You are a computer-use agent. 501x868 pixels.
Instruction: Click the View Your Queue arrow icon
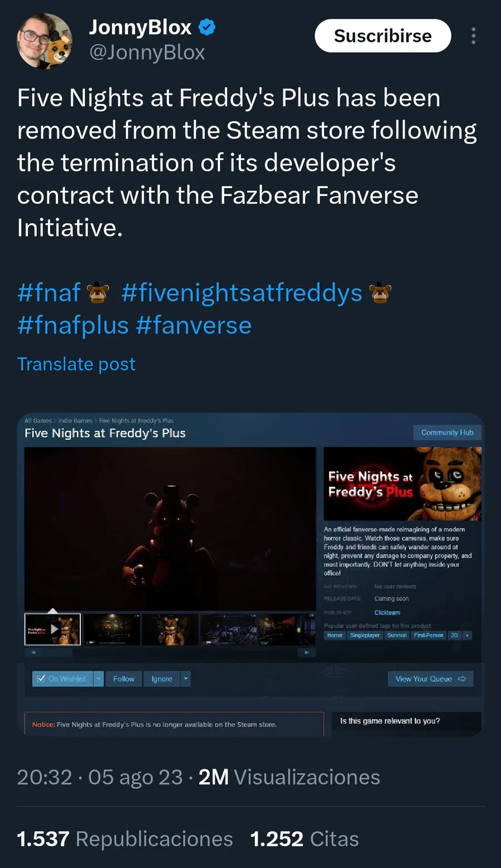click(461, 679)
